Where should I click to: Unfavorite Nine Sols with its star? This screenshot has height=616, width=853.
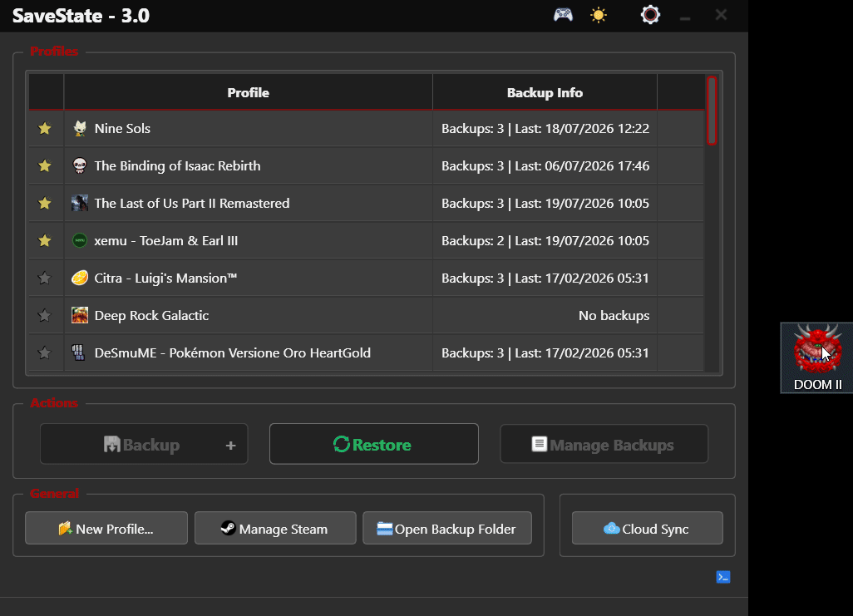pyautogui.click(x=45, y=128)
